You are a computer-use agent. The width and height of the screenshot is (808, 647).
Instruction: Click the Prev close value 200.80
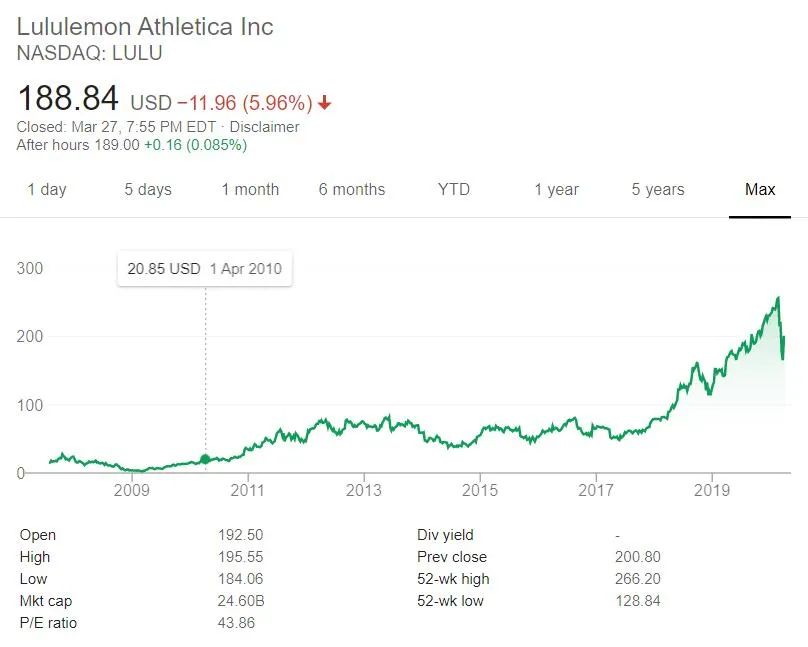click(x=637, y=557)
